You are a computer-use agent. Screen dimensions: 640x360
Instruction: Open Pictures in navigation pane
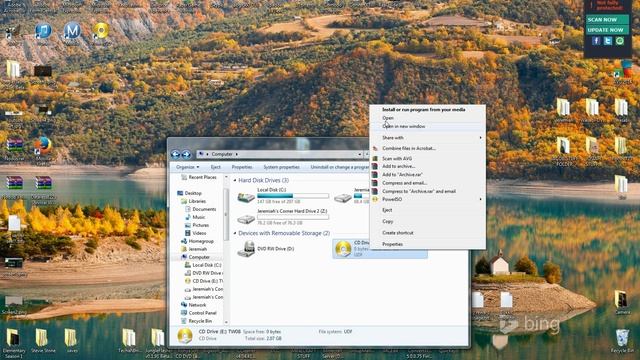pyautogui.click(x=200, y=225)
